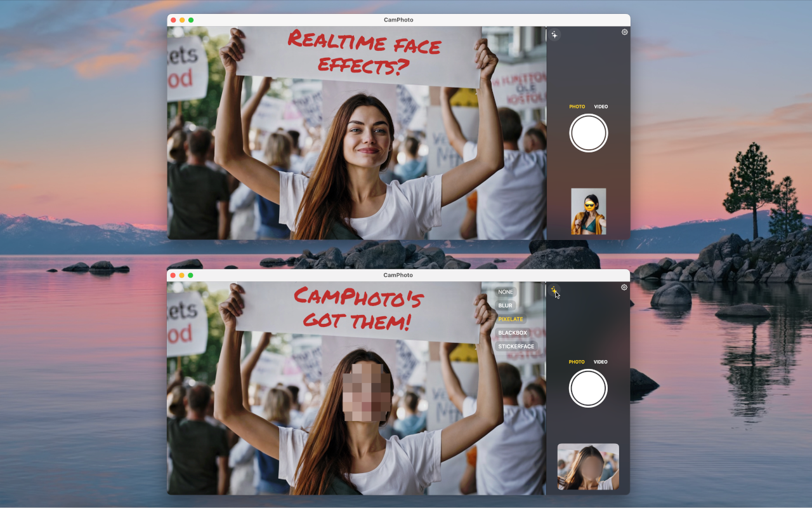The height and width of the screenshot is (508, 812).
Task: Select the NONE face effect
Action: pos(506,291)
